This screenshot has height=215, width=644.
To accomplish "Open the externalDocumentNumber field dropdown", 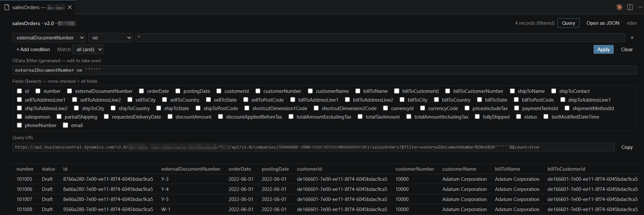I will (x=49, y=38).
